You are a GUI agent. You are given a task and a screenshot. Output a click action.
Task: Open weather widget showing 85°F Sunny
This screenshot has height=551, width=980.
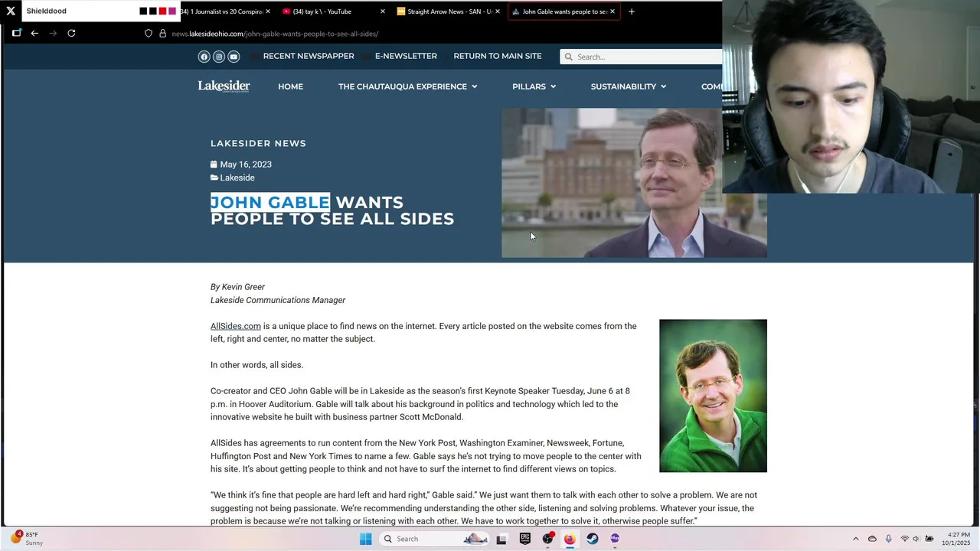point(27,539)
